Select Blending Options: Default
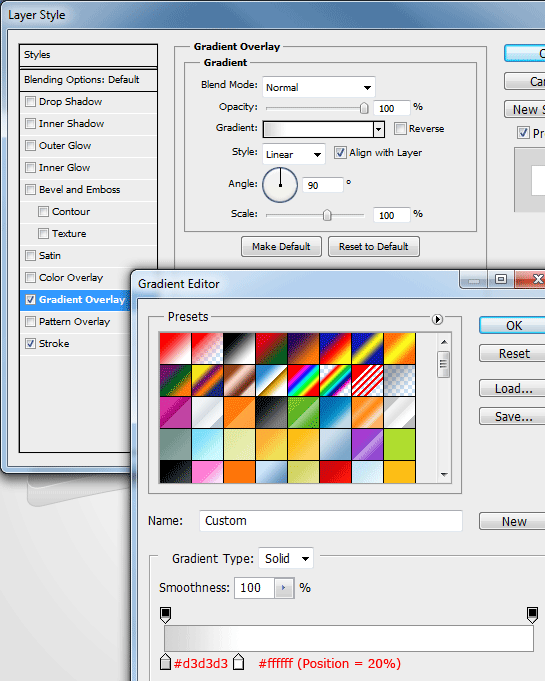The width and height of the screenshot is (545, 681). (88, 80)
